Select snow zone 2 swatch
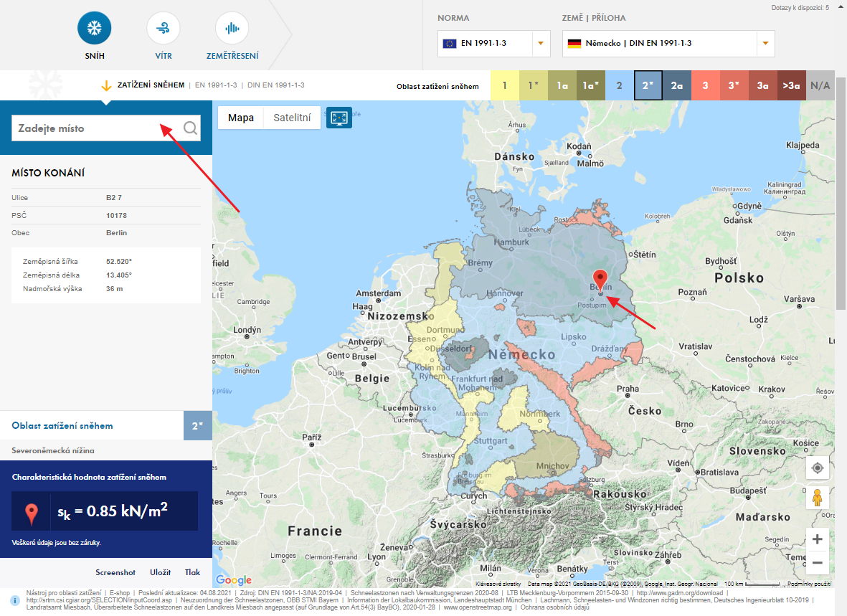Screen dimensions: 847x616 pyautogui.click(x=620, y=85)
